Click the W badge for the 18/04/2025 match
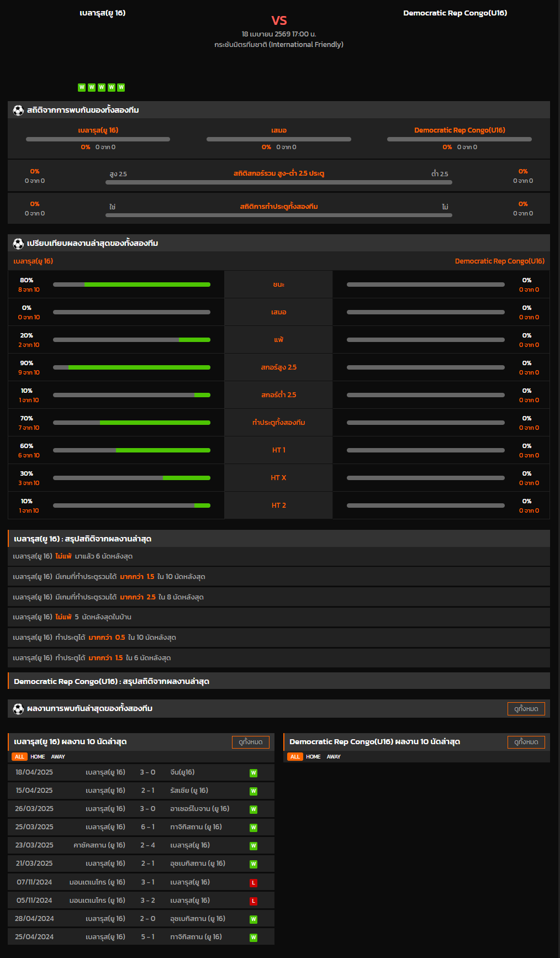The image size is (560, 958). click(253, 773)
